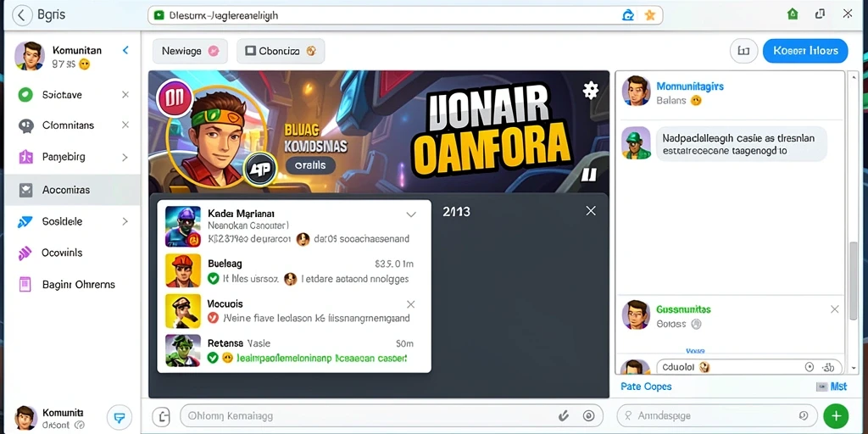Click the pen icon in message field
Image resolution: width=868 pixels, height=434 pixels.
[564, 415]
